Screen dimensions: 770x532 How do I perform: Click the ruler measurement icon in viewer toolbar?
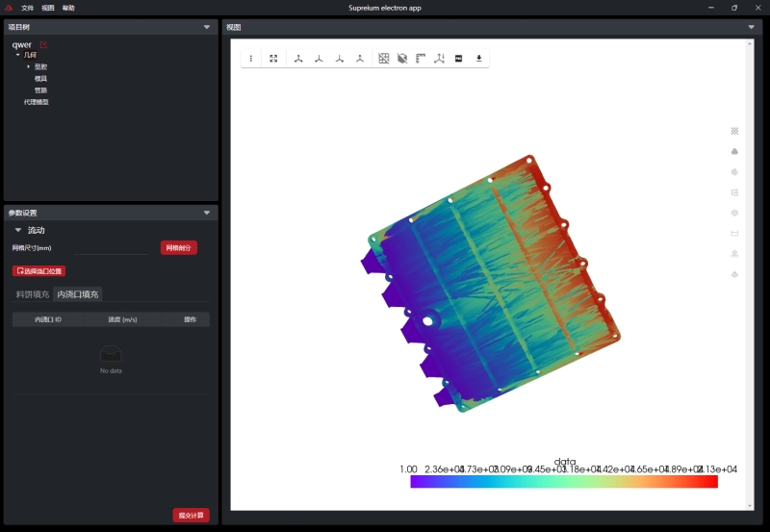click(421, 59)
